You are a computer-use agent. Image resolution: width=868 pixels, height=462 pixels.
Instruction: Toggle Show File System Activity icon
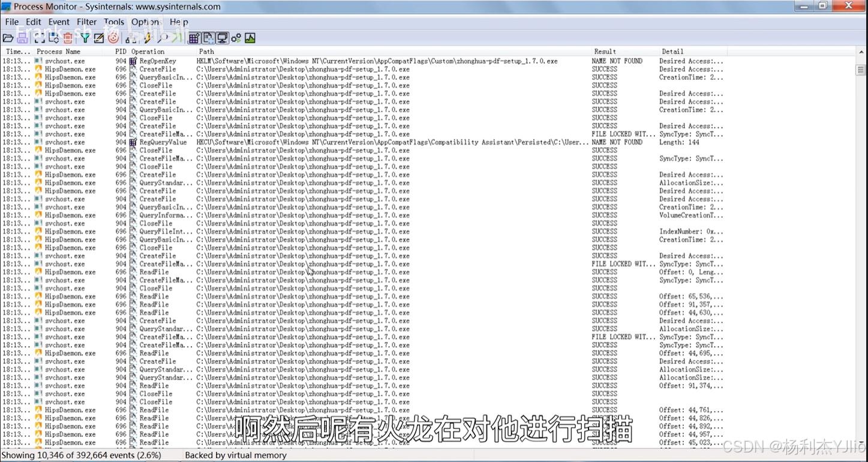point(208,38)
